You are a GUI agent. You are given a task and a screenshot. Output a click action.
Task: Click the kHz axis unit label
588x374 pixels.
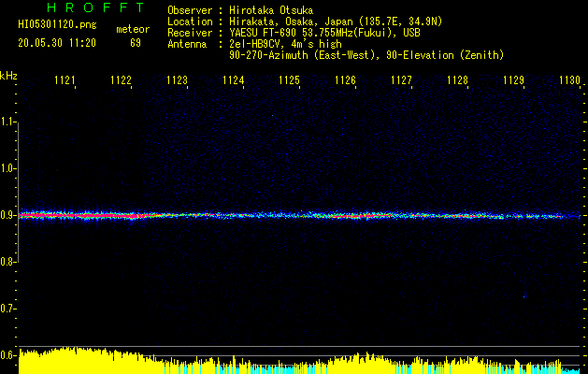[x=8, y=76]
